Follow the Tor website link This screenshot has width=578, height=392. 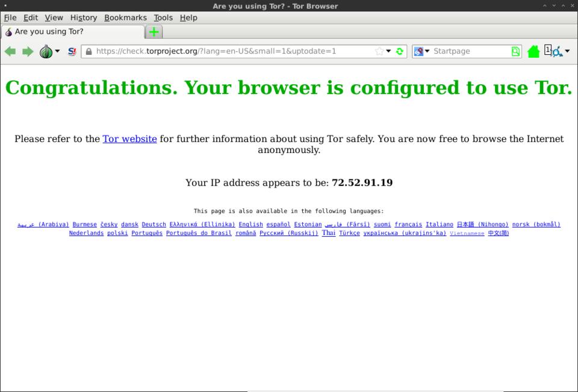[x=129, y=139]
